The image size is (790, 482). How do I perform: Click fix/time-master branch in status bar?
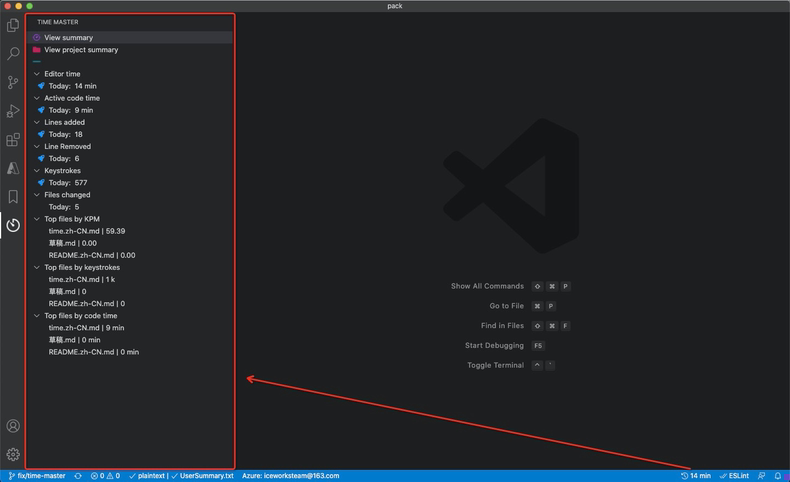tap(37, 476)
